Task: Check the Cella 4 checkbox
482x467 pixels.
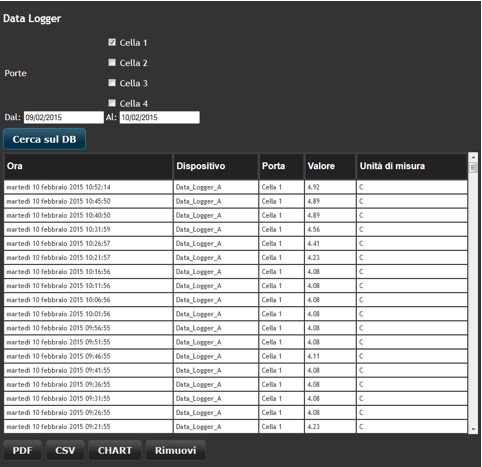Action: [x=112, y=103]
